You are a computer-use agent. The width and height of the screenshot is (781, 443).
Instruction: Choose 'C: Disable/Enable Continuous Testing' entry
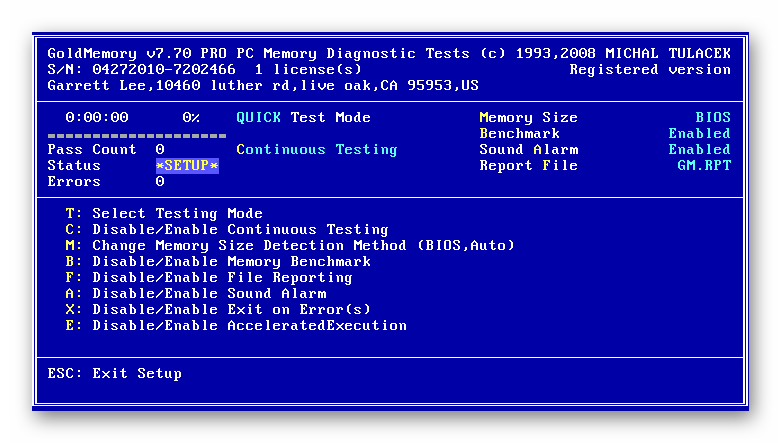pos(227,230)
